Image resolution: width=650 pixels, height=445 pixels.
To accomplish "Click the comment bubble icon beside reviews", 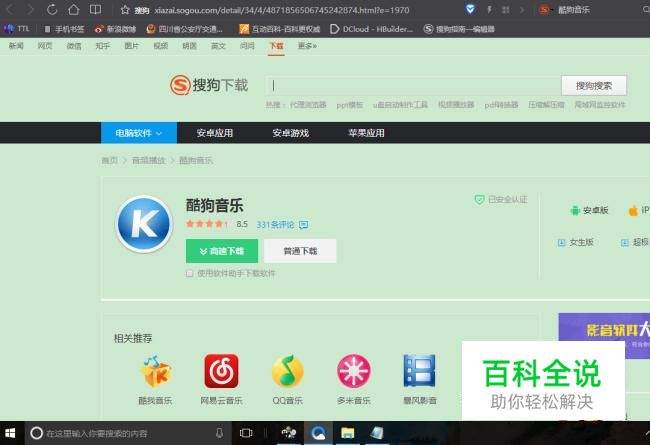I will click(x=303, y=225).
